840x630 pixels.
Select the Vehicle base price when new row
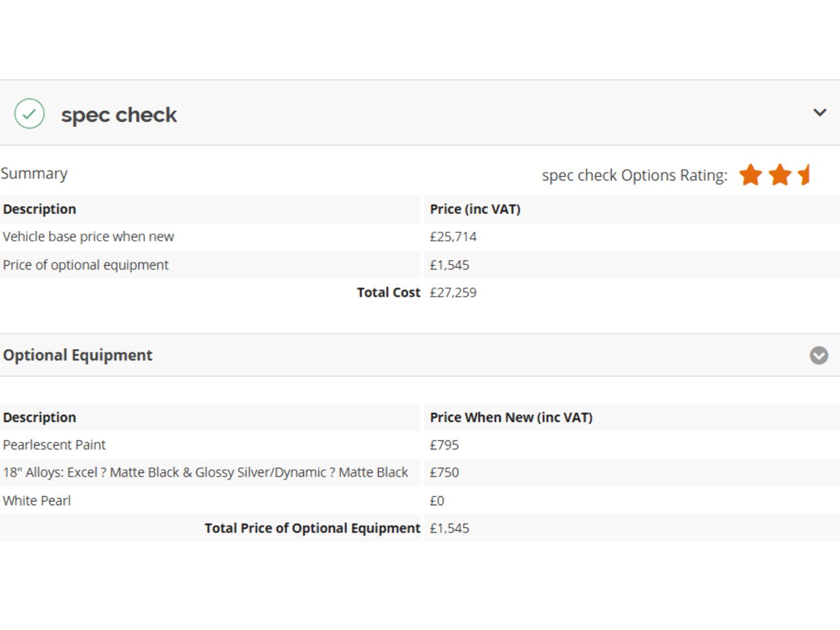pyautogui.click(x=89, y=237)
